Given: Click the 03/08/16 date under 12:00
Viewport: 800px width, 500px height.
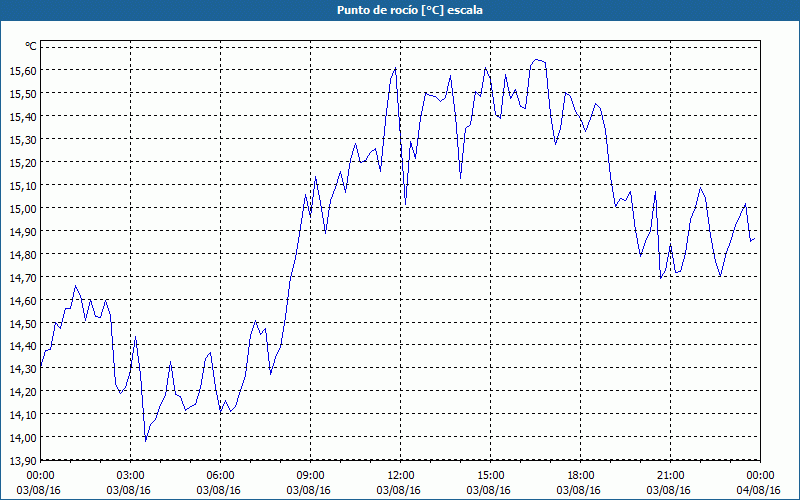Looking at the screenshot, I should click(398, 490).
